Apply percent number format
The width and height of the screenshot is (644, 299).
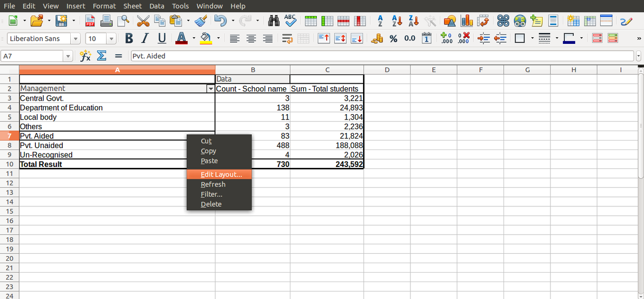[x=393, y=38]
